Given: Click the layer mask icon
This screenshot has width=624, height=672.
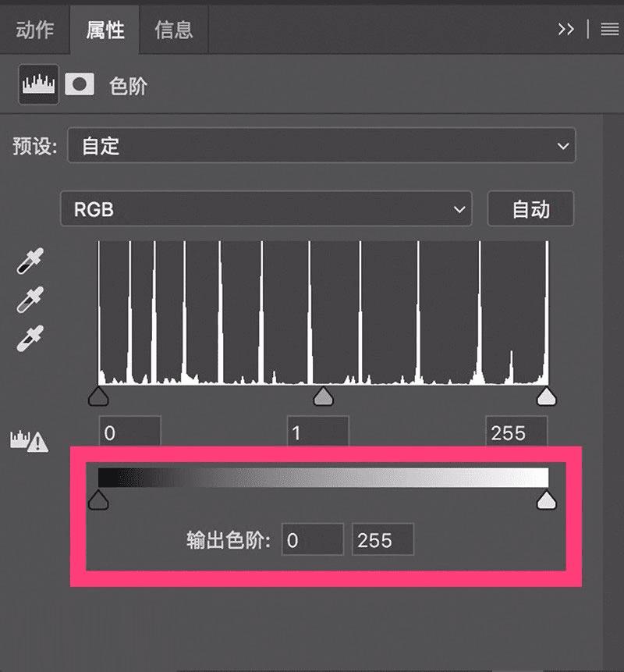Looking at the screenshot, I should click(x=80, y=84).
